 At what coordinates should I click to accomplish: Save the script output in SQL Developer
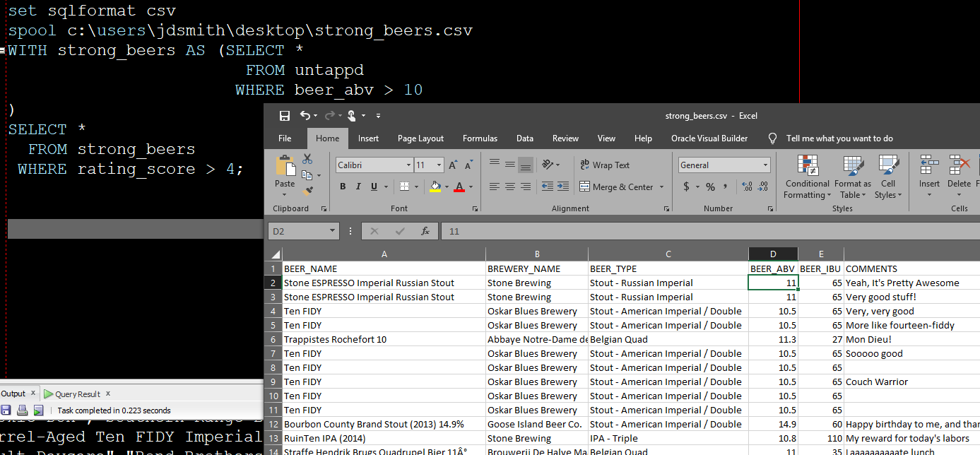click(6, 410)
